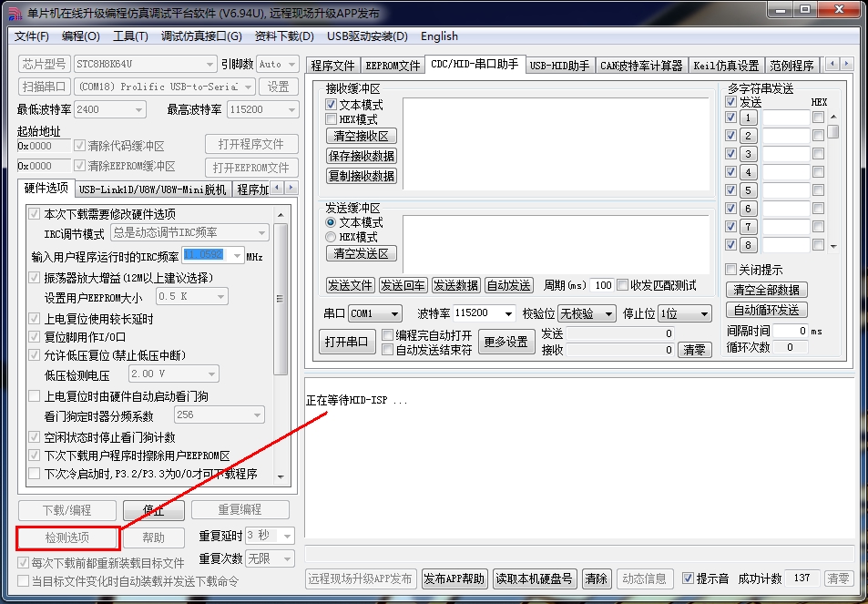Viewport: 868px width, 604px height.
Task: Open the 工具(T) menu
Action: (x=130, y=36)
